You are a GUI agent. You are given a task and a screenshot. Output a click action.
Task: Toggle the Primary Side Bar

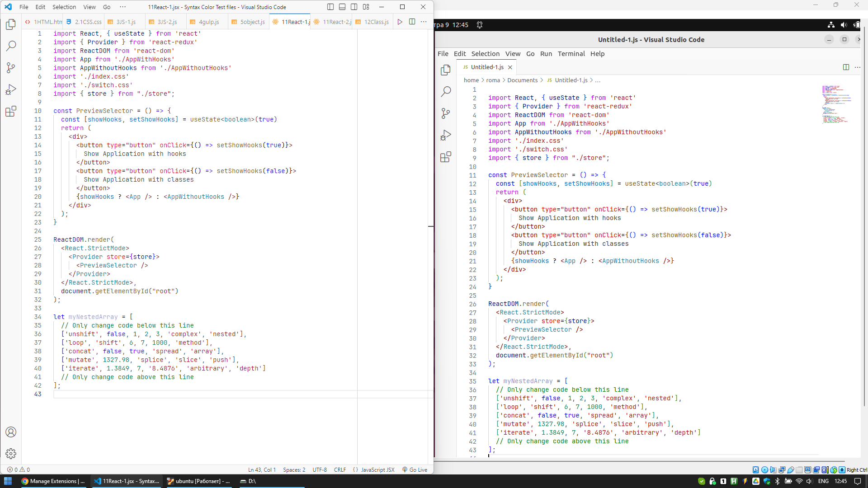pos(330,7)
